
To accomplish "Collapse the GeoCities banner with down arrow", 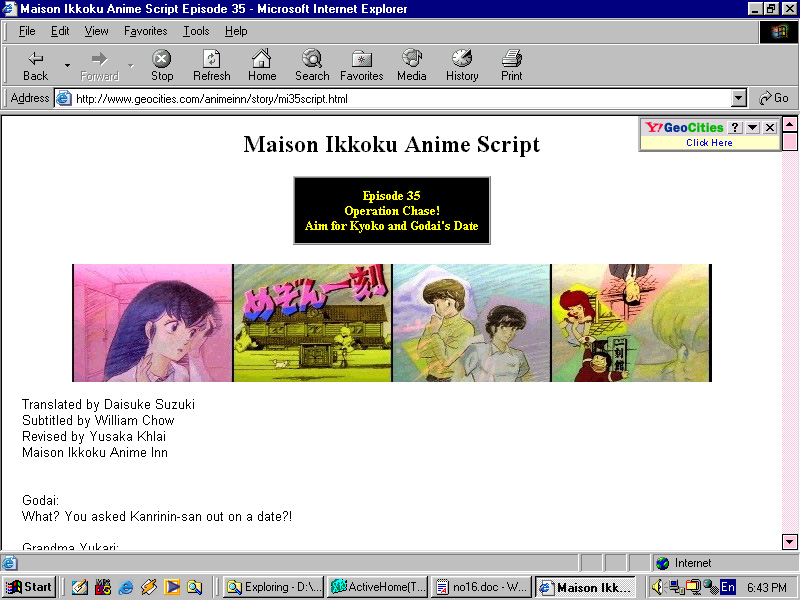I will pyautogui.click(x=752, y=128).
